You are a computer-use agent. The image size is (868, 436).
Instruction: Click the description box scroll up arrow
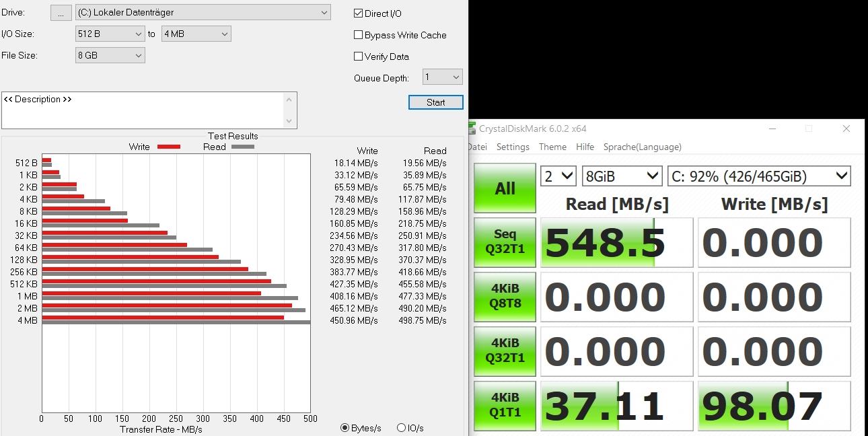click(x=290, y=99)
